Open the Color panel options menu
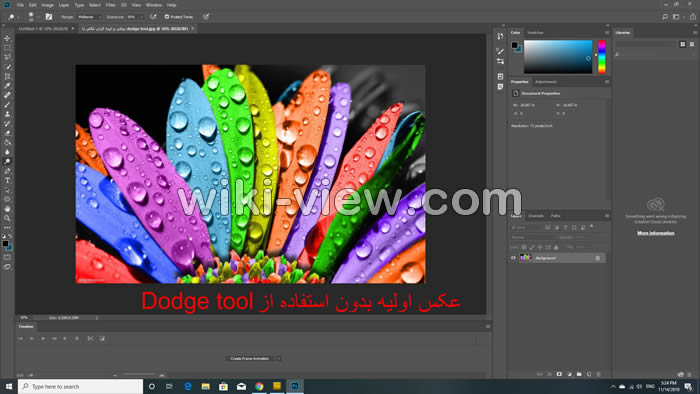 607,33
